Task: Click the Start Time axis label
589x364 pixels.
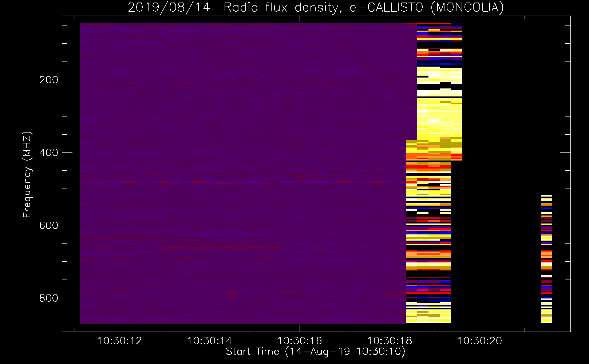Action: pyautogui.click(x=316, y=352)
